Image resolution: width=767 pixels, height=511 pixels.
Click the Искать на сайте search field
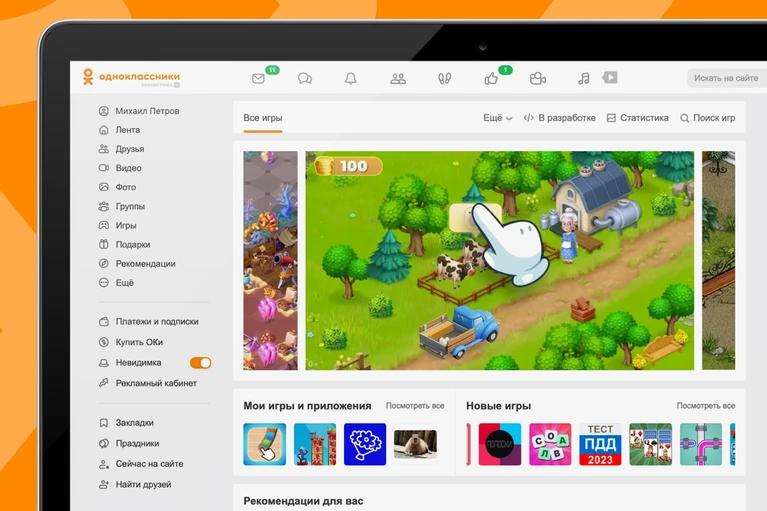727,78
